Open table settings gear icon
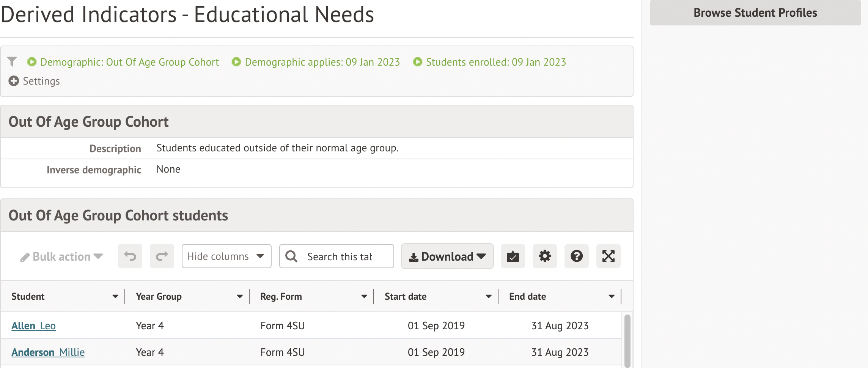Image resolution: width=868 pixels, height=368 pixels. pyautogui.click(x=544, y=256)
